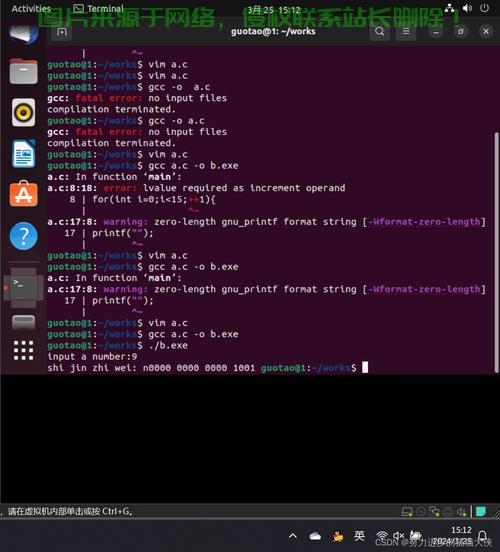Image resolution: width=500 pixels, height=552 pixels.
Task: Click the teal message icon in VMware status bar
Action: (x=481, y=511)
